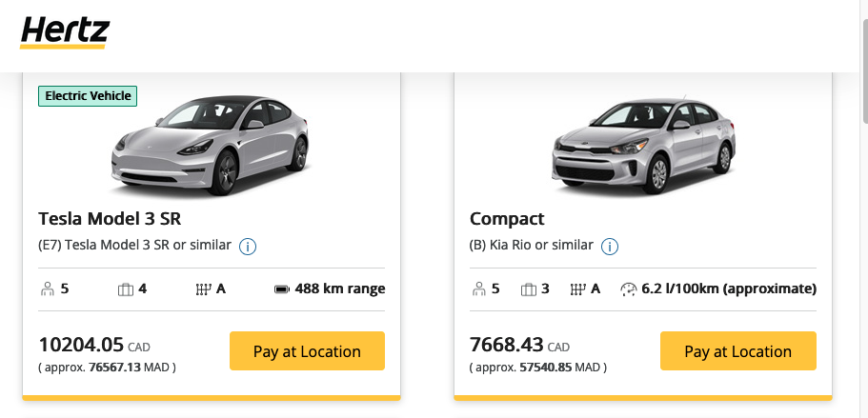
Task: Click the Compact transmission icon
Action: coord(577,289)
